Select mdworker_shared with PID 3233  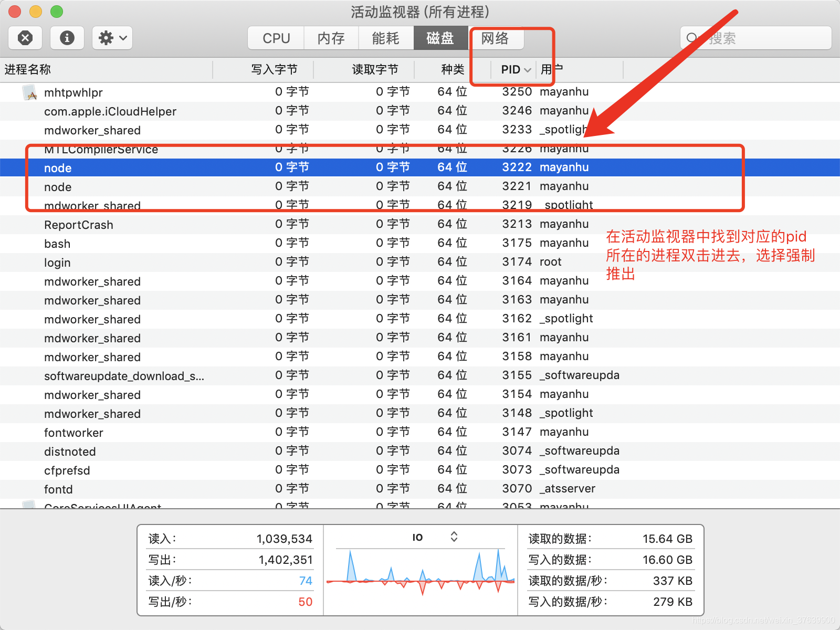[420, 130]
